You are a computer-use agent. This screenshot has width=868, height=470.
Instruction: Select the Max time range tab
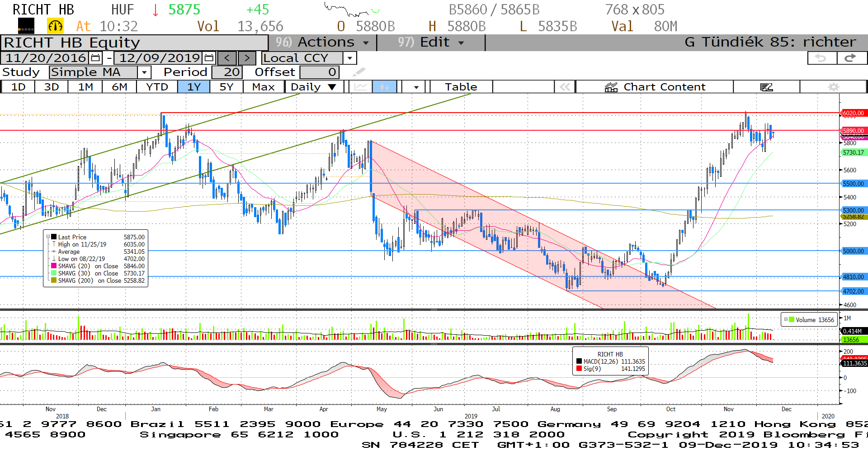point(264,87)
